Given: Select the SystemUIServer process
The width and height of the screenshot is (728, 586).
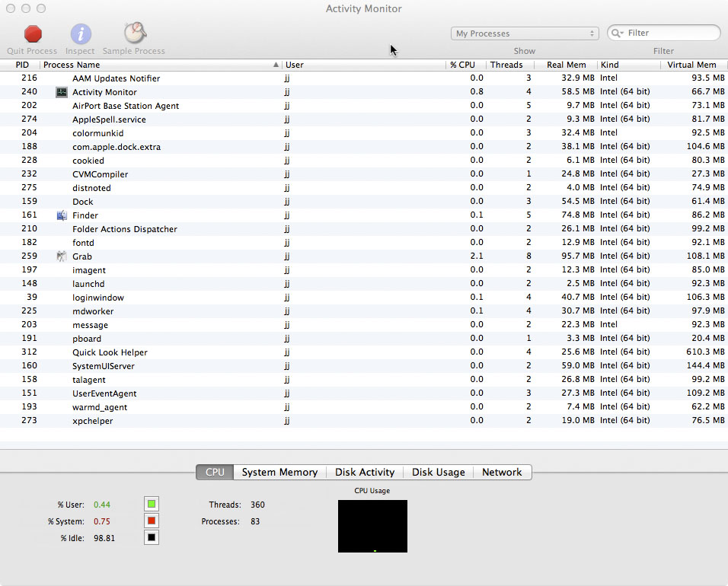Looking at the screenshot, I should coord(364,365).
